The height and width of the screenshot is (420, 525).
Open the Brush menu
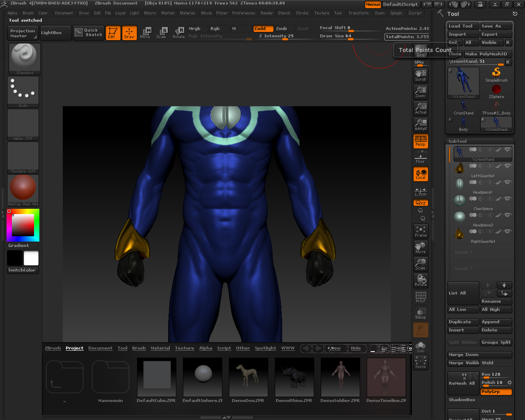click(28, 13)
